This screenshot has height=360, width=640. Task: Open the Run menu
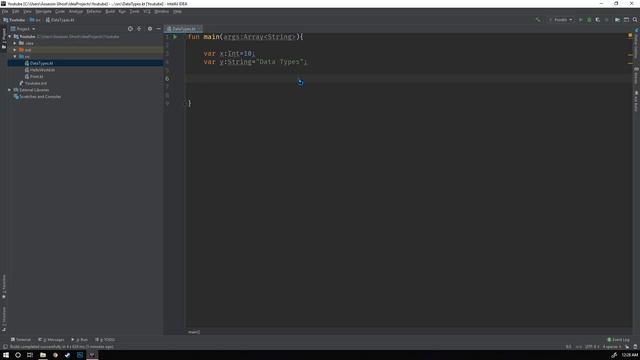point(122,11)
